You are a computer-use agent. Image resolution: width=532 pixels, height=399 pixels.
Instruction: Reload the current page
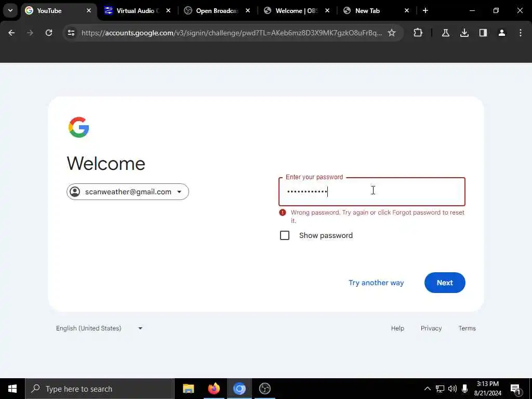coord(49,33)
